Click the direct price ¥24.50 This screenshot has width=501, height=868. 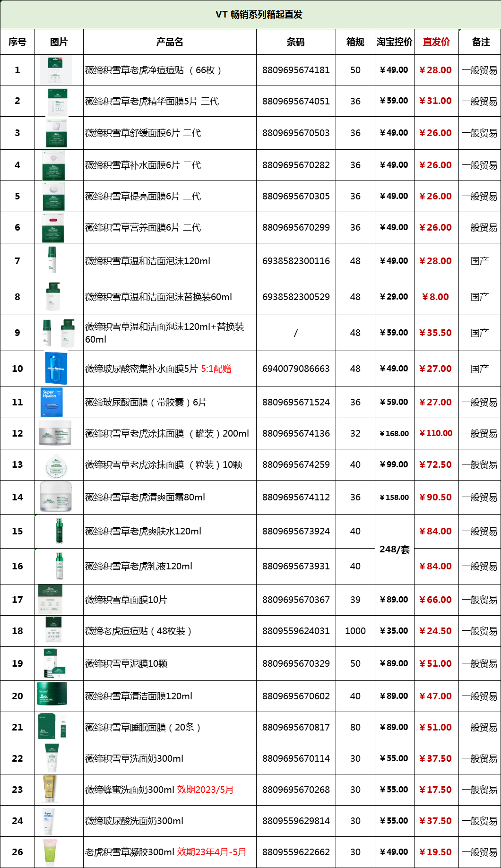pos(436,631)
